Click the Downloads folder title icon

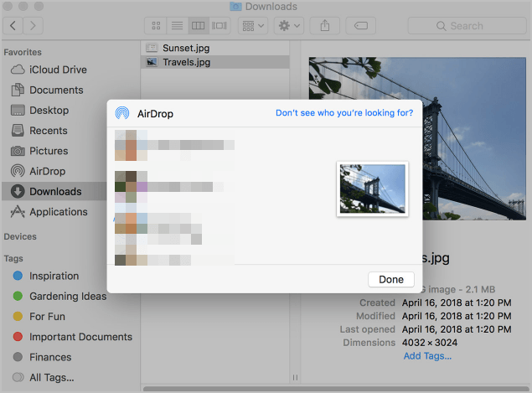[x=235, y=6]
